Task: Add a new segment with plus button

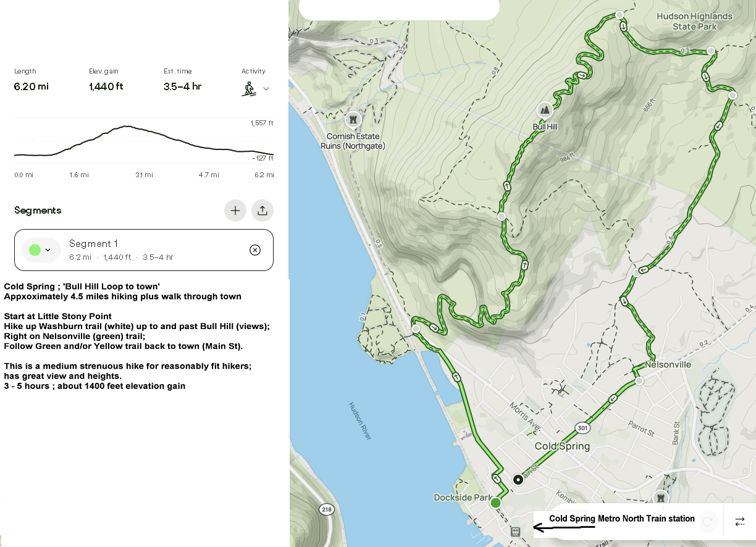Action: (235, 211)
